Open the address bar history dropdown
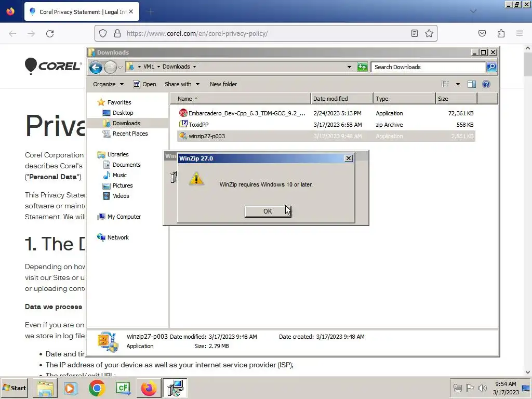Screen dimensions: 532x399 pos(349,67)
